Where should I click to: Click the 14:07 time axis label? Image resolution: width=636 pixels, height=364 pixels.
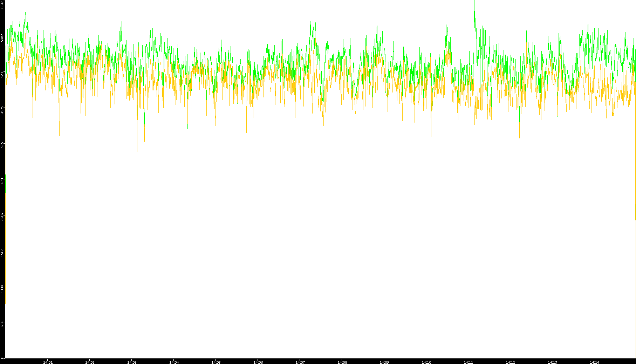point(300,362)
